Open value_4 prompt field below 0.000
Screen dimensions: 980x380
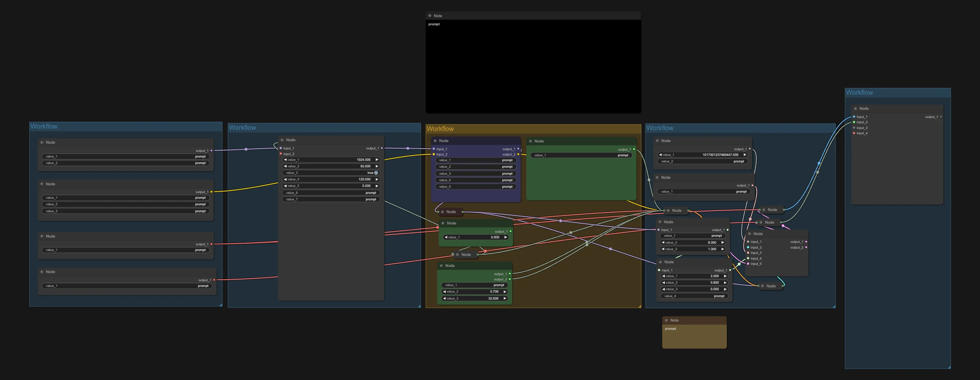(x=694, y=296)
